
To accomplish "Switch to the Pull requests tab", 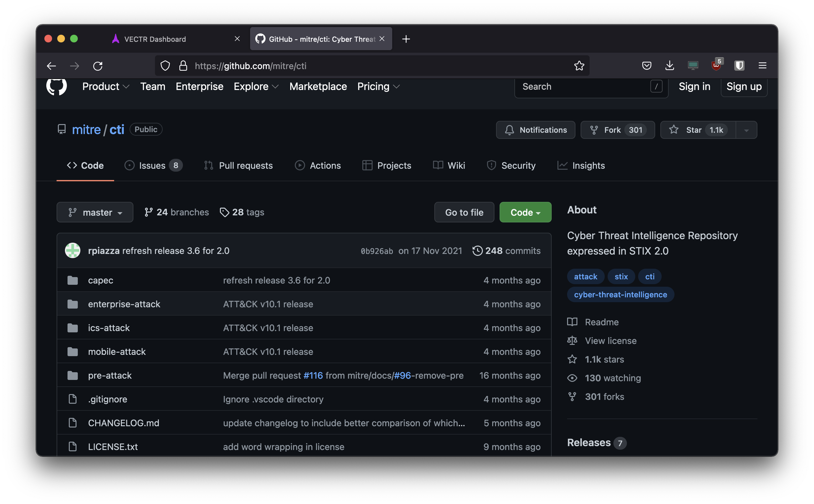I will pyautogui.click(x=238, y=165).
